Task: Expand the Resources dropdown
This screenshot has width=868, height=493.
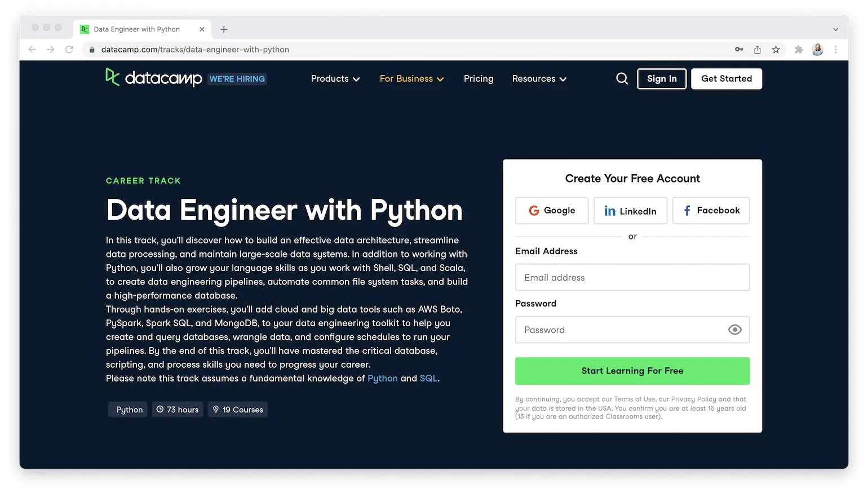Action: tap(538, 78)
